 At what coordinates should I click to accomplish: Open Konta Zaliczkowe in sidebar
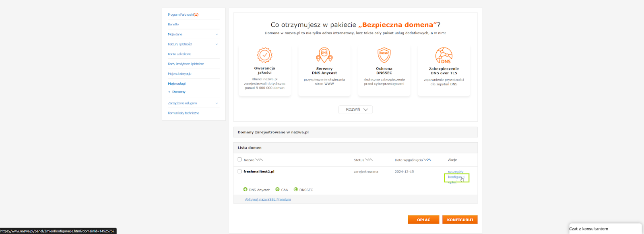click(180, 54)
